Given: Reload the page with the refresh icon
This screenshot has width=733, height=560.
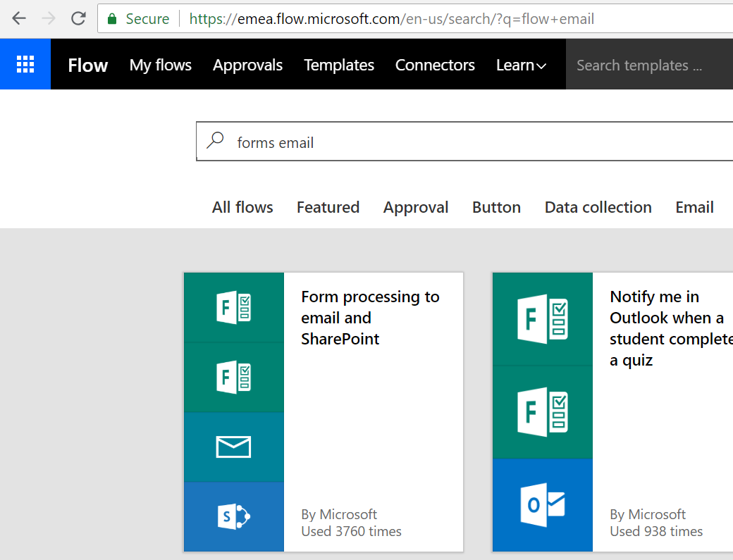Looking at the screenshot, I should (78, 19).
